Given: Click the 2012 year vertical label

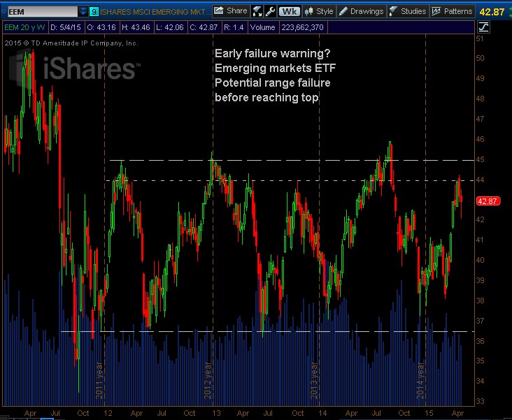Looking at the screenshot, I should click(x=208, y=380).
